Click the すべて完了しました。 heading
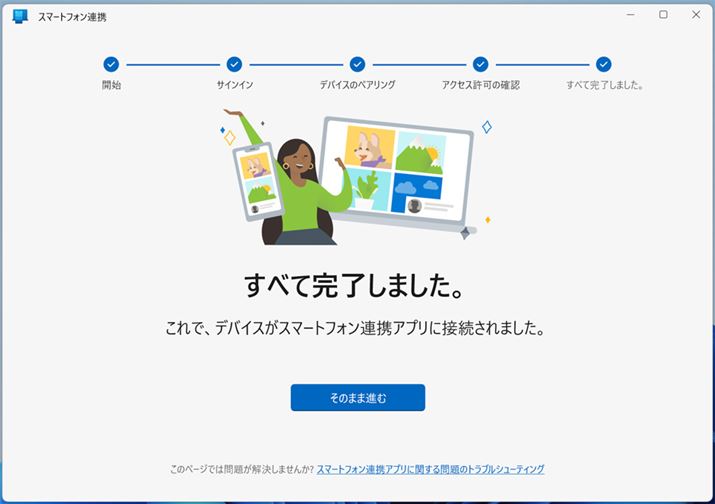Screen dimensions: 715x504 click(355, 286)
